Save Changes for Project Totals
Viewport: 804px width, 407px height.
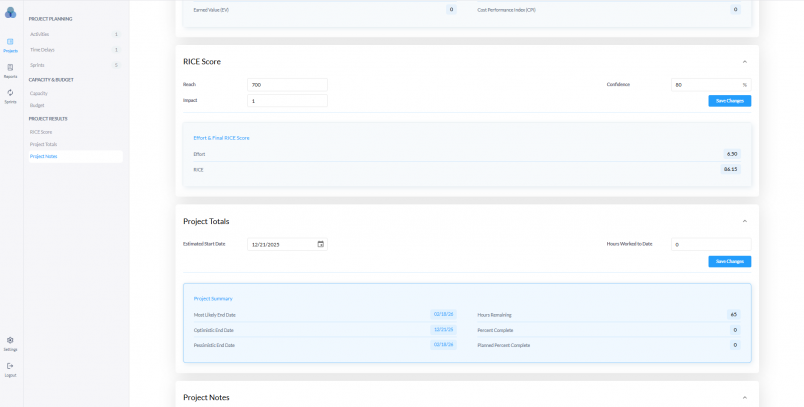(x=729, y=261)
